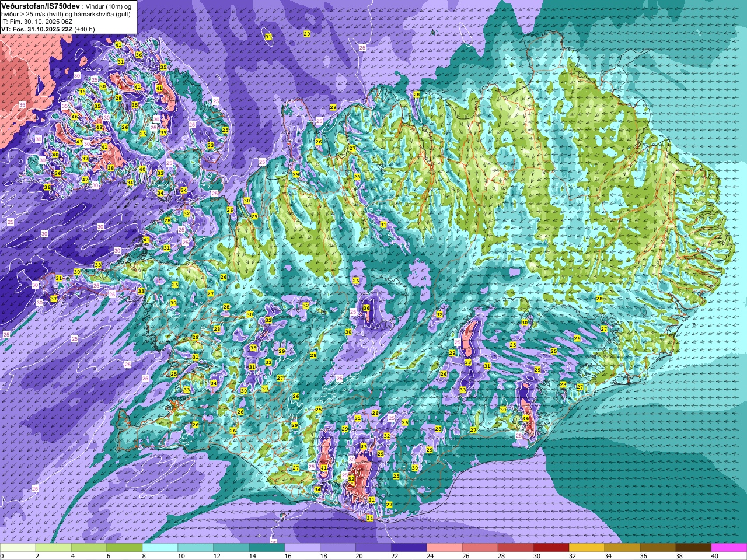Click the pale yellow 0–2 legend swatch
747x560 pixels.
tap(18, 548)
